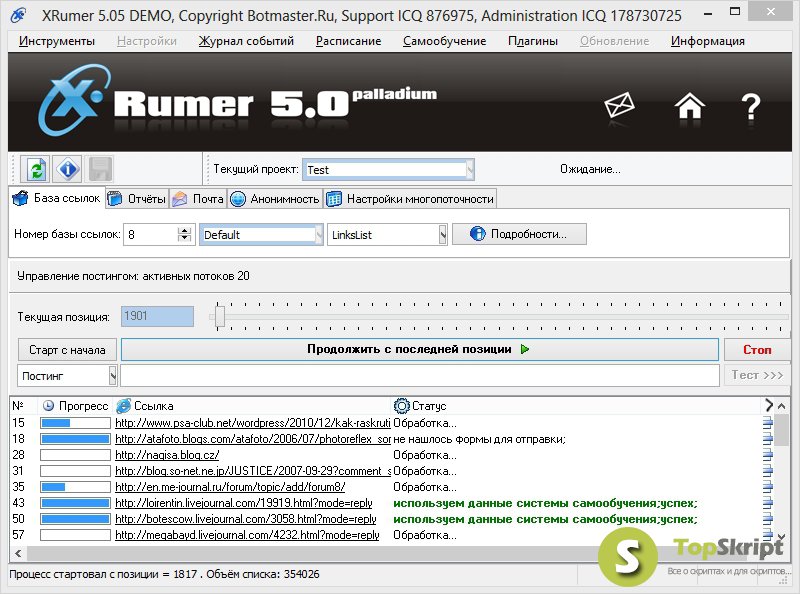This screenshot has width=800, height=594.
Task: Open the en.me-journal.ru forum link
Action: pyautogui.click(x=230, y=487)
